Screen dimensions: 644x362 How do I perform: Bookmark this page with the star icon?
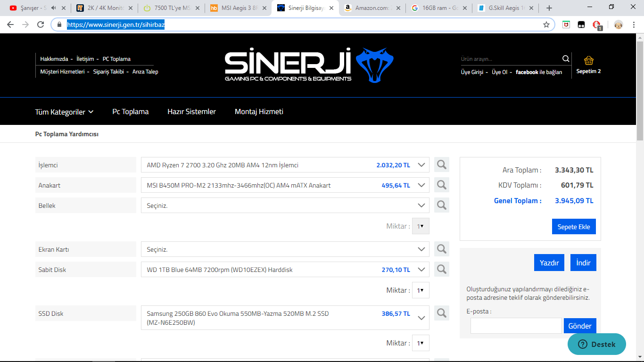[546, 25]
